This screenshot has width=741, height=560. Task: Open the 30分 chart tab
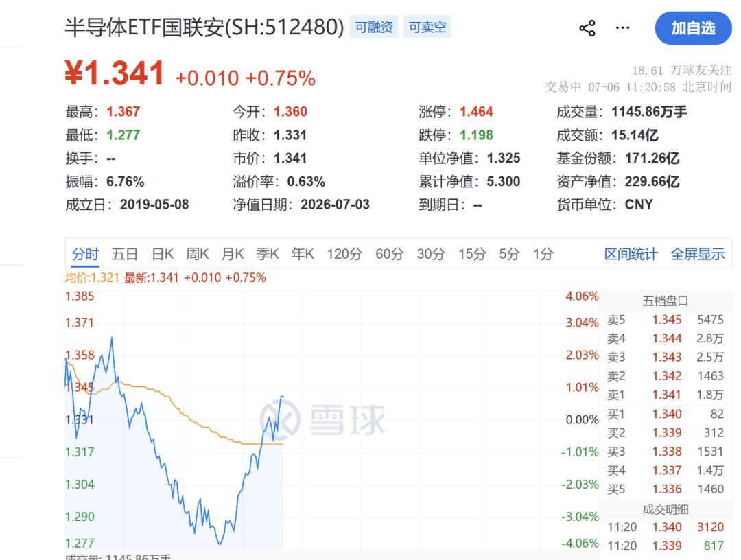coord(430,254)
